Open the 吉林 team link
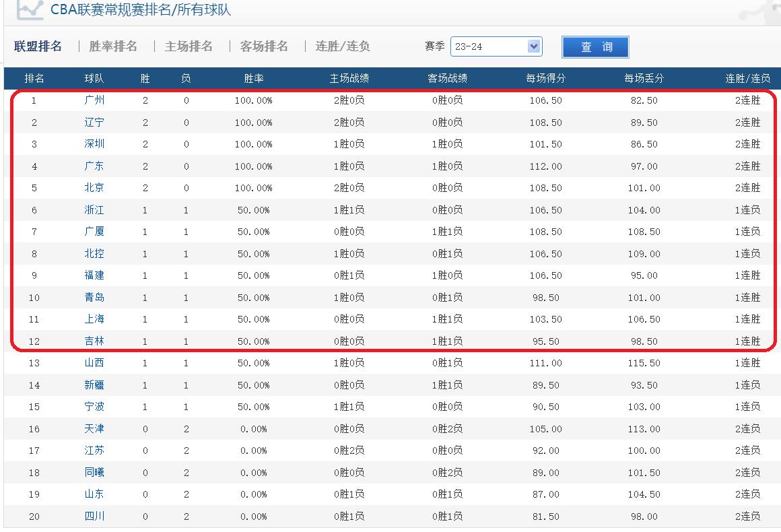Image resolution: width=781 pixels, height=532 pixels. 94,341
